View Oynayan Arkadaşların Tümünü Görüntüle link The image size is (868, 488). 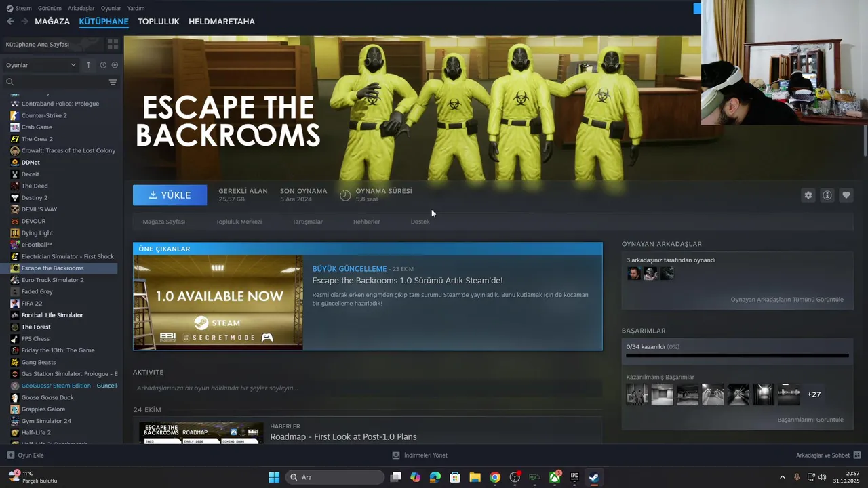tap(787, 300)
